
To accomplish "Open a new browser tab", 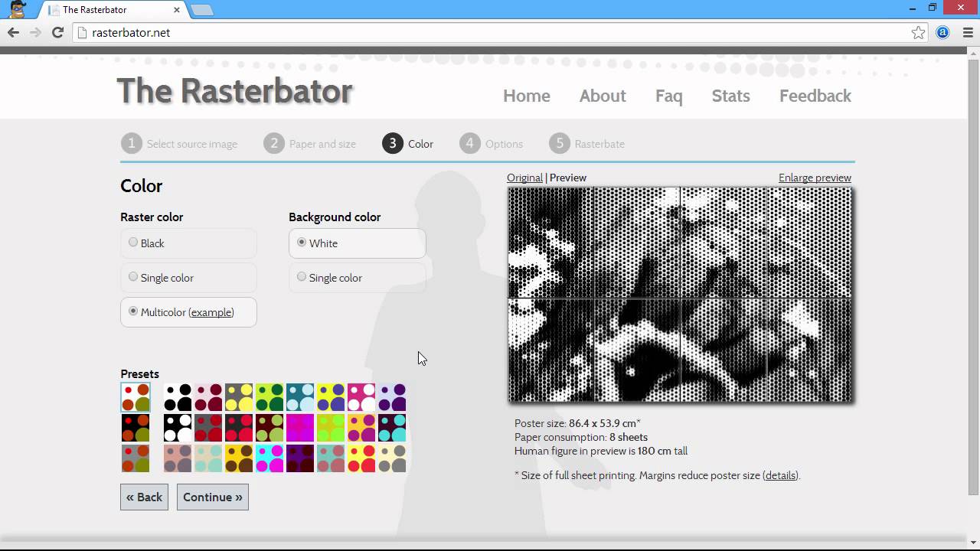I will [201, 10].
